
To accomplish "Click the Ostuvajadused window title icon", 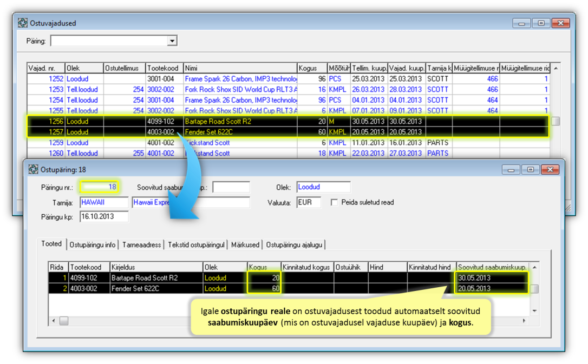I will [23, 23].
